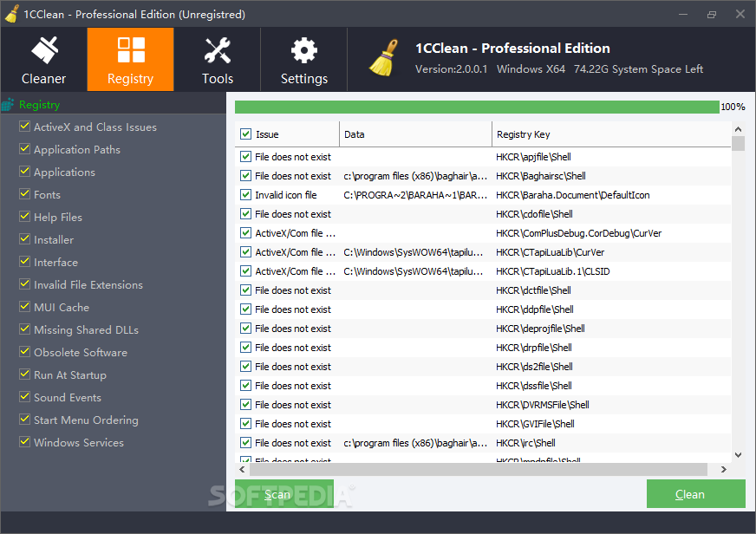Click the Cleaner broom icon
756x534 pixels.
click(x=44, y=49)
